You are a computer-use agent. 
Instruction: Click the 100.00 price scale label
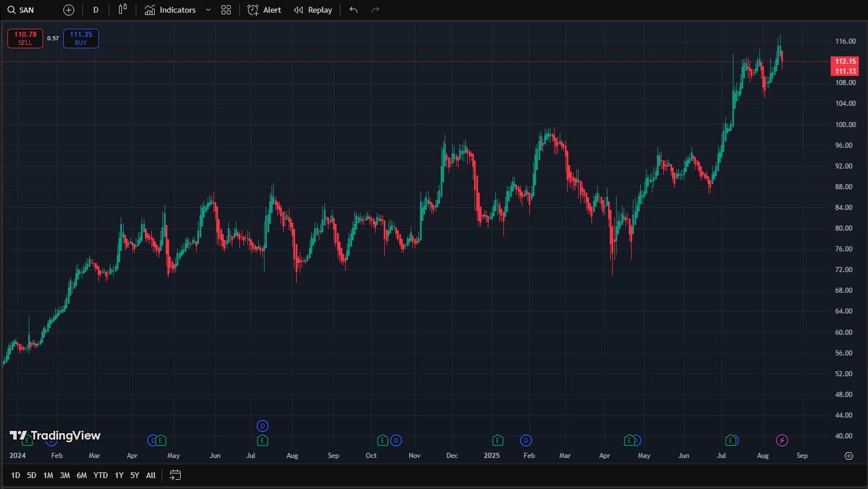pos(845,125)
